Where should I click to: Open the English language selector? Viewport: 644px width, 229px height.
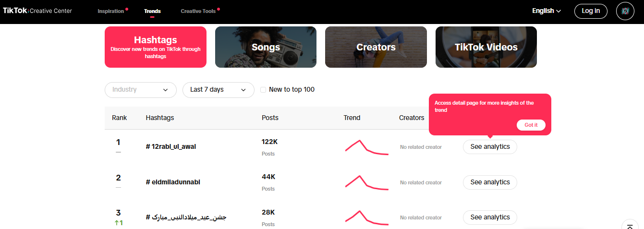click(x=547, y=11)
